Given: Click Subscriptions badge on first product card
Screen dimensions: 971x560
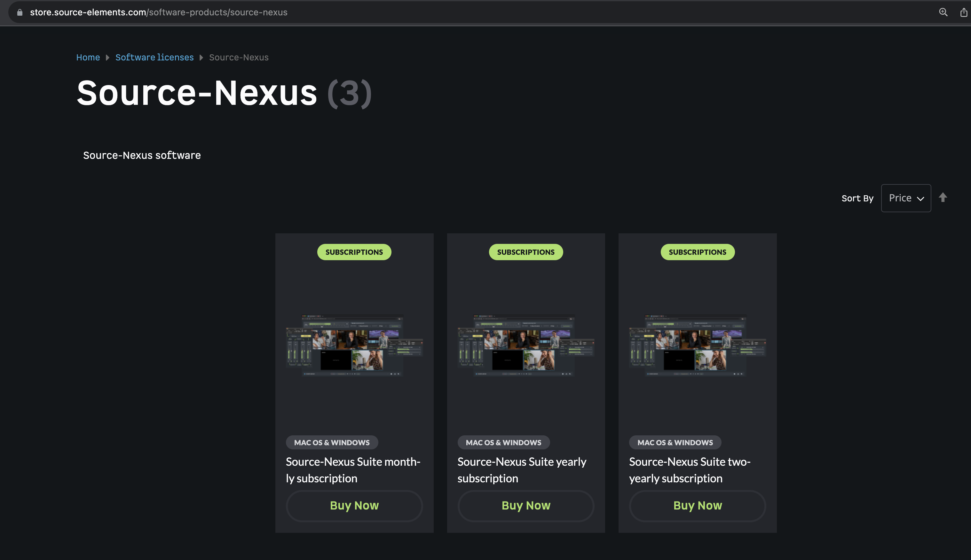Looking at the screenshot, I should pyautogui.click(x=354, y=252).
